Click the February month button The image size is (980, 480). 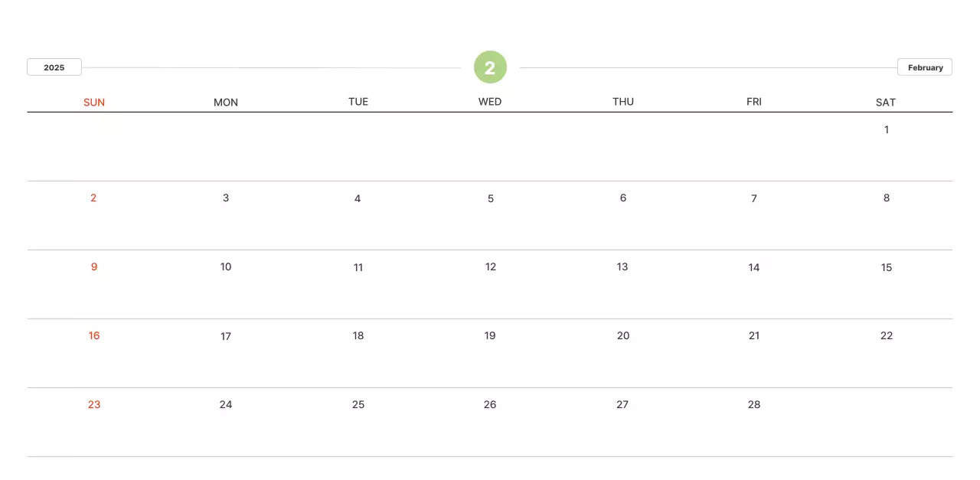tap(925, 67)
